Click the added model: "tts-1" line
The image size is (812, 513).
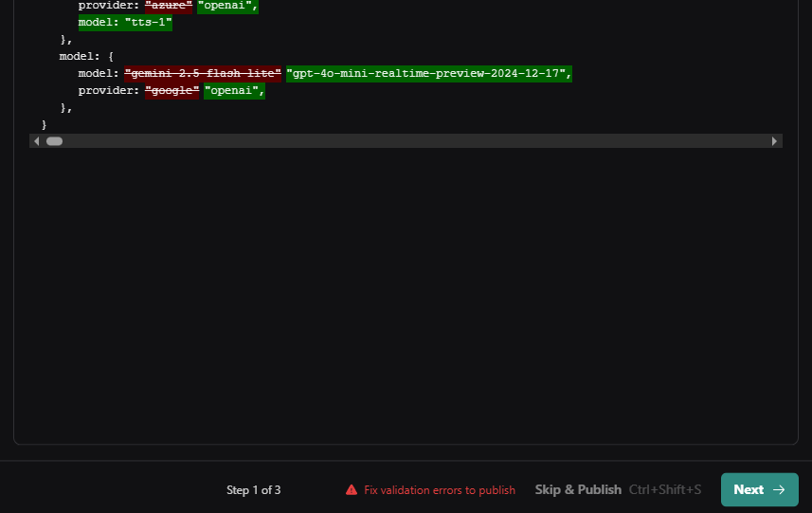click(x=125, y=23)
